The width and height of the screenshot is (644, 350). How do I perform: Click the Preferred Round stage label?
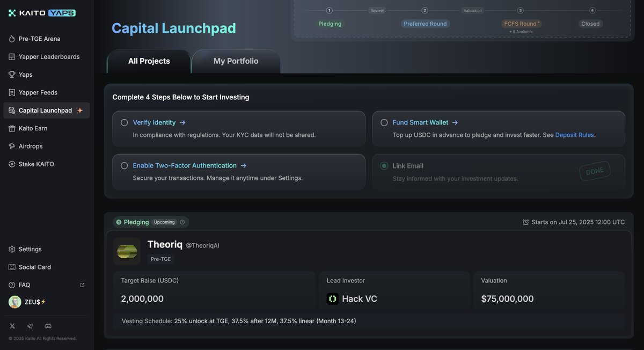point(425,24)
